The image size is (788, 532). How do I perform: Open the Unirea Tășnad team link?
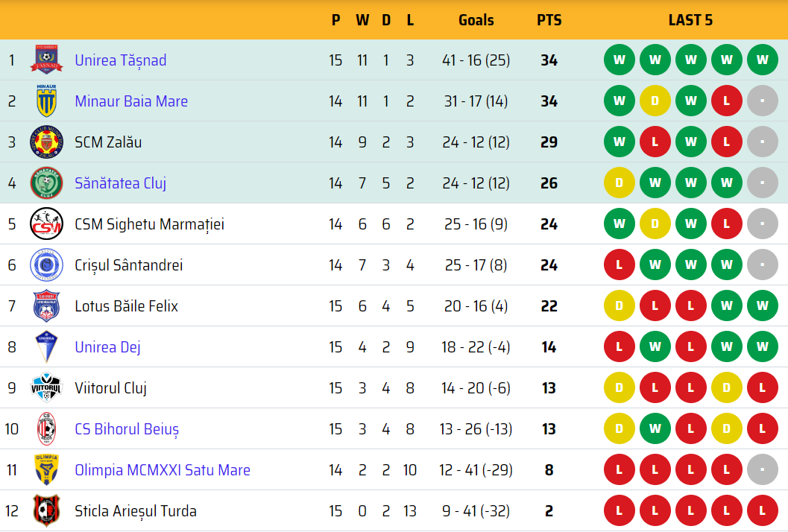tap(120, 60)
